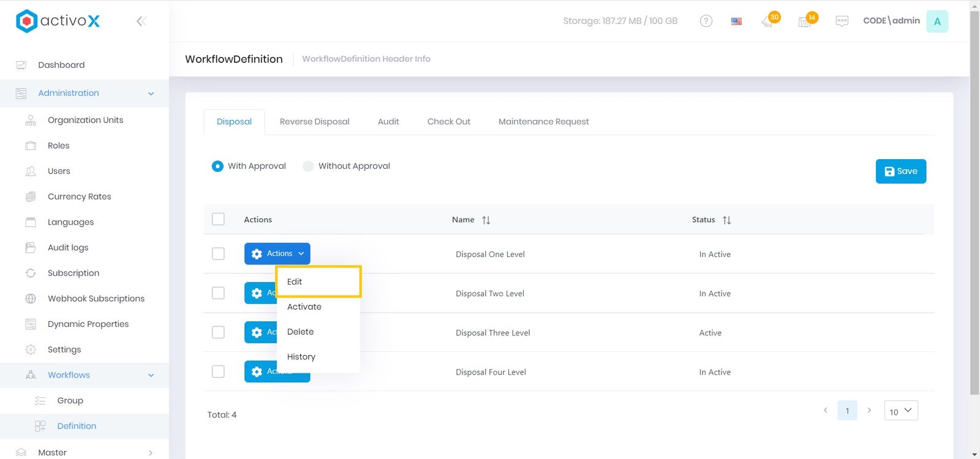Viewport: 980px width, 459px height.
Task: Choose Activate from the Actions menu
Action: (318, 307)
